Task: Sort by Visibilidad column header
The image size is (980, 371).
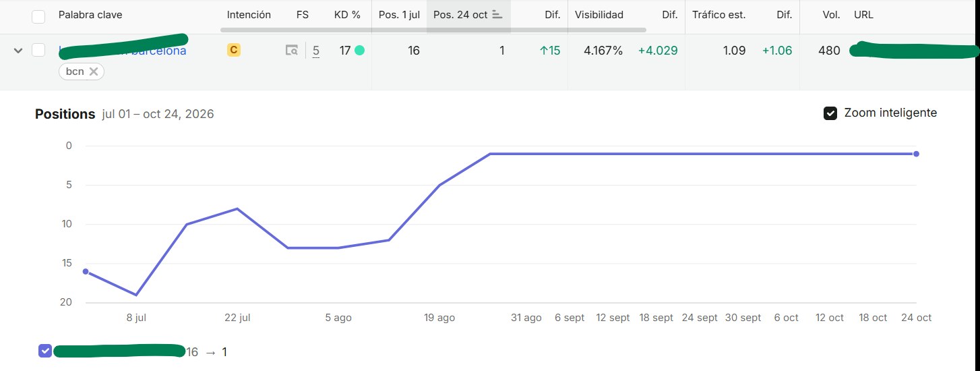Action: click(x=599, y=15)
